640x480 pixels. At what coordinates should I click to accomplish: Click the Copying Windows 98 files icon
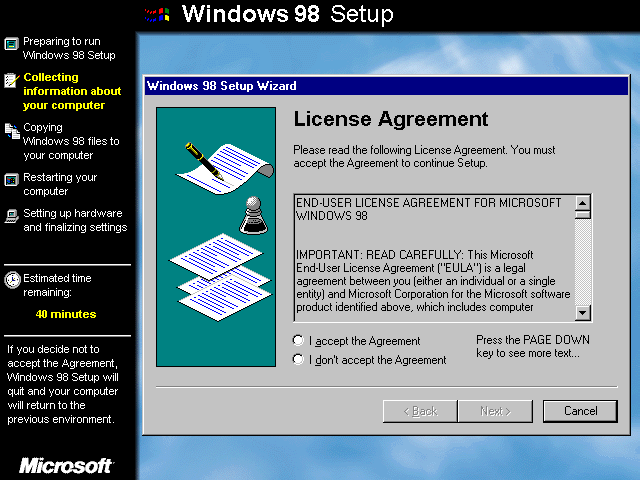click(x=11, y=130)
